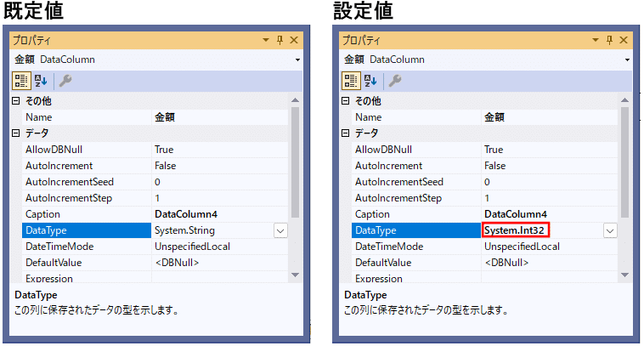The height and width of the screenshot is (346, 644).
Task: Close the left プロパティ panel
Action: click(x=294, y=40)
